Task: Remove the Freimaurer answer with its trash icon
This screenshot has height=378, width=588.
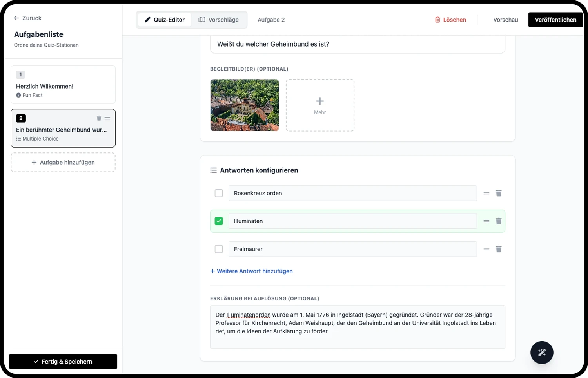Action: pyautogui.click(x=499, y=249)
